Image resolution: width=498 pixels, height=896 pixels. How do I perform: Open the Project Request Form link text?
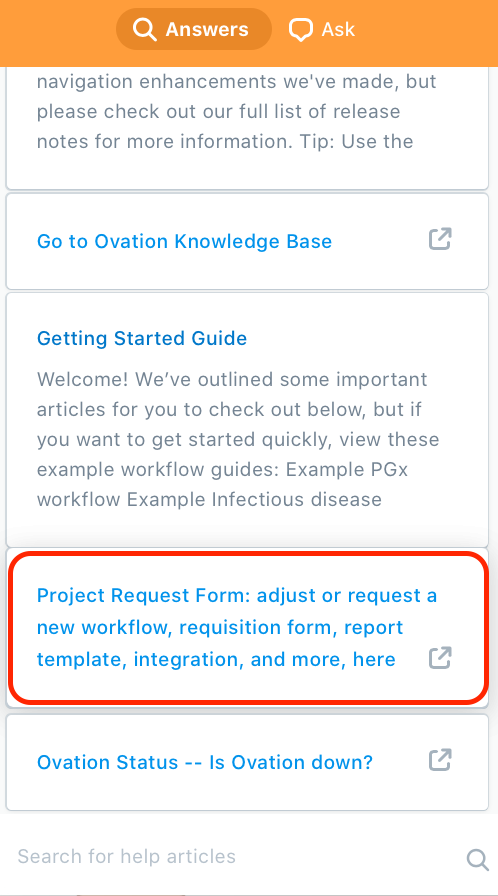(x=237, y=627)
